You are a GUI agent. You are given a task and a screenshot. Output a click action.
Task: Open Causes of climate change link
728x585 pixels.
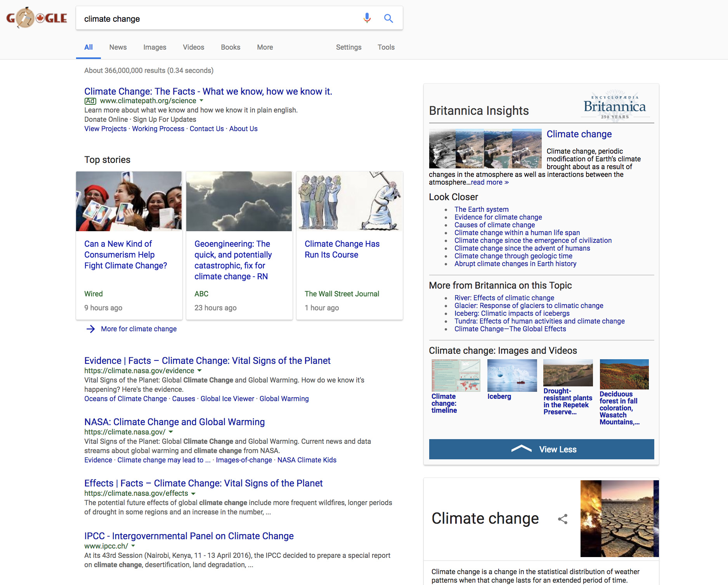(x=495, y=225)
